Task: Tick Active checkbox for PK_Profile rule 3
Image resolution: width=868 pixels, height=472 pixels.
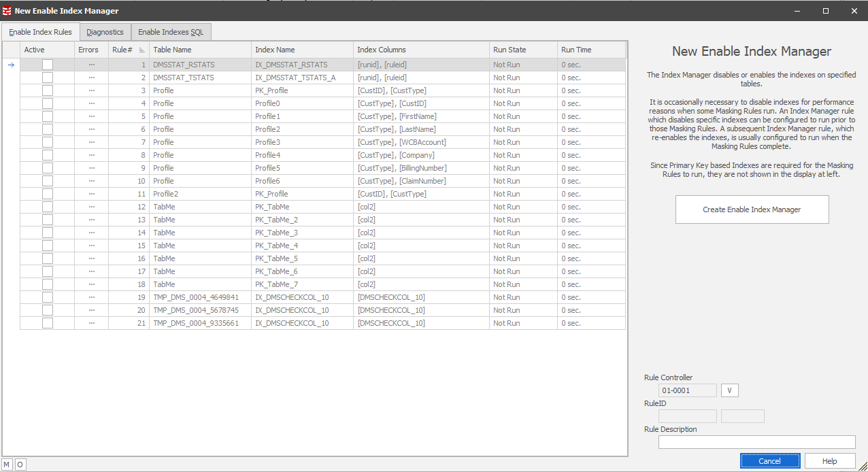Action: click(x=47, y=90)
